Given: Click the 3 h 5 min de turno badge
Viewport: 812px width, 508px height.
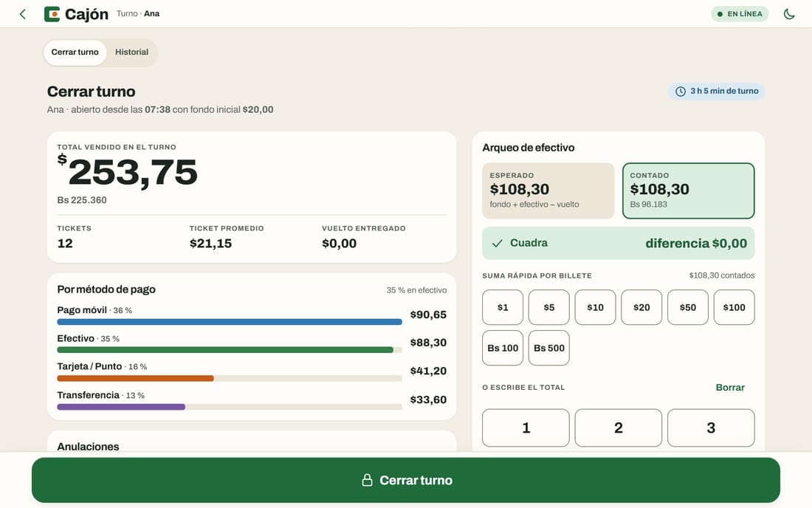Looking at the screenshot, I should (716, 91).
